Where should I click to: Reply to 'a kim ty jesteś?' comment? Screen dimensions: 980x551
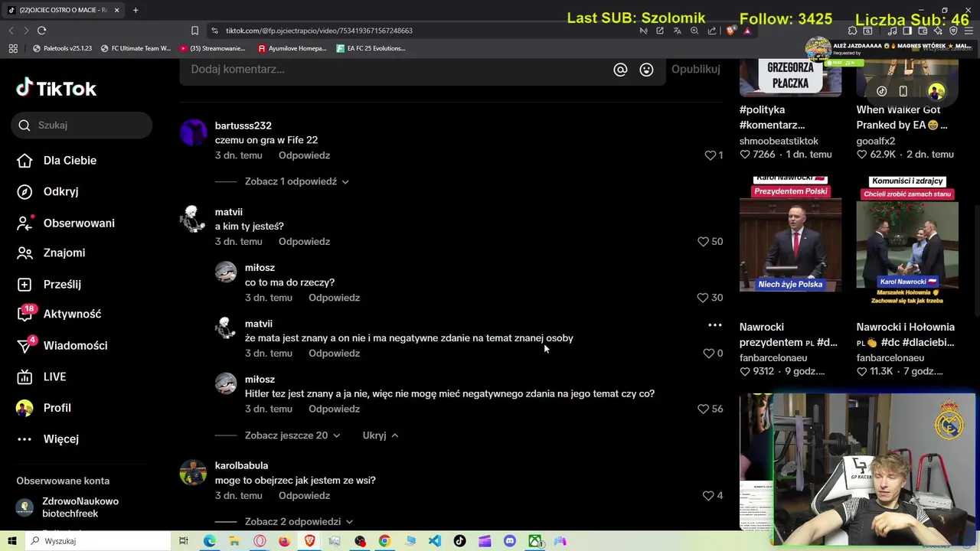pyautogui.click(x=304, y=241)
